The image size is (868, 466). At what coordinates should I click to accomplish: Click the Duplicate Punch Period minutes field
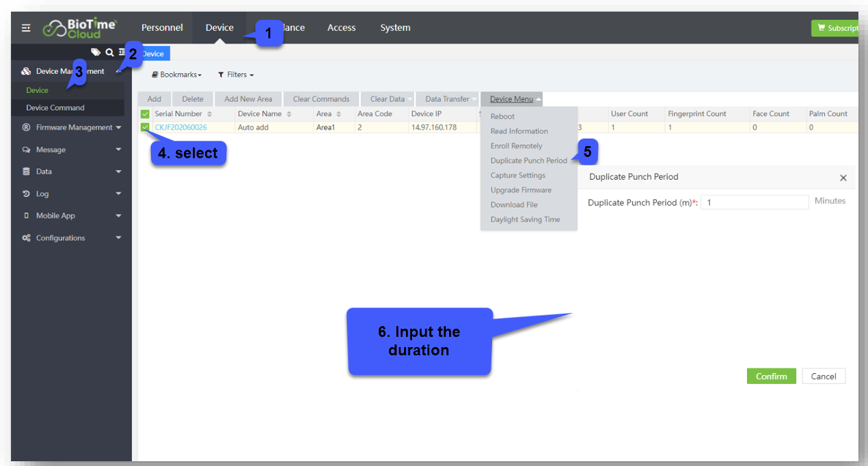point(755,202)
